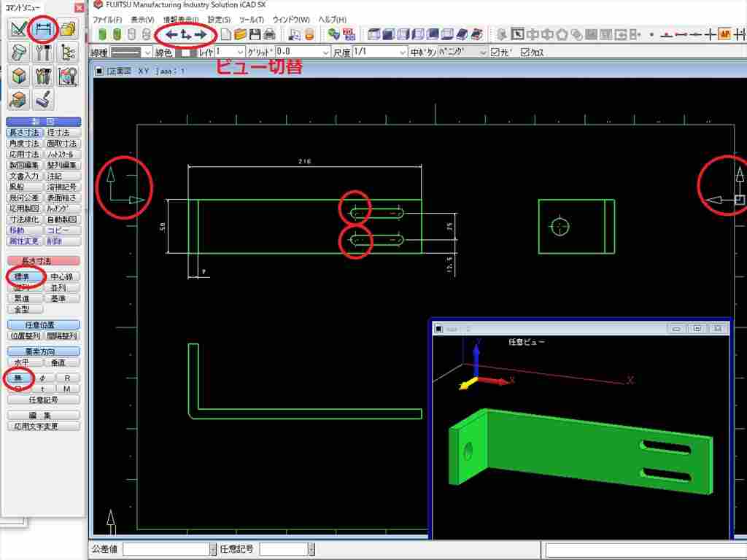This screenshot has width=747, height=560.
Task: Open a file using folder icon
Action: (x=240, y=34)
